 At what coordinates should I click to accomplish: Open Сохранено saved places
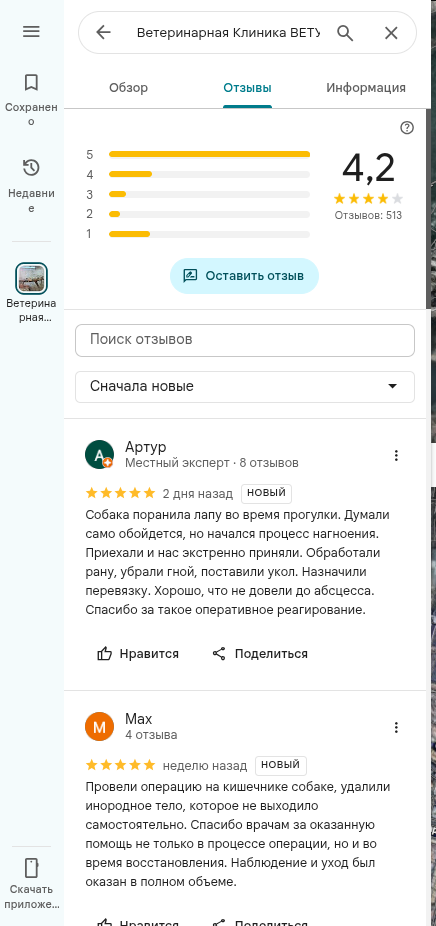31,99
